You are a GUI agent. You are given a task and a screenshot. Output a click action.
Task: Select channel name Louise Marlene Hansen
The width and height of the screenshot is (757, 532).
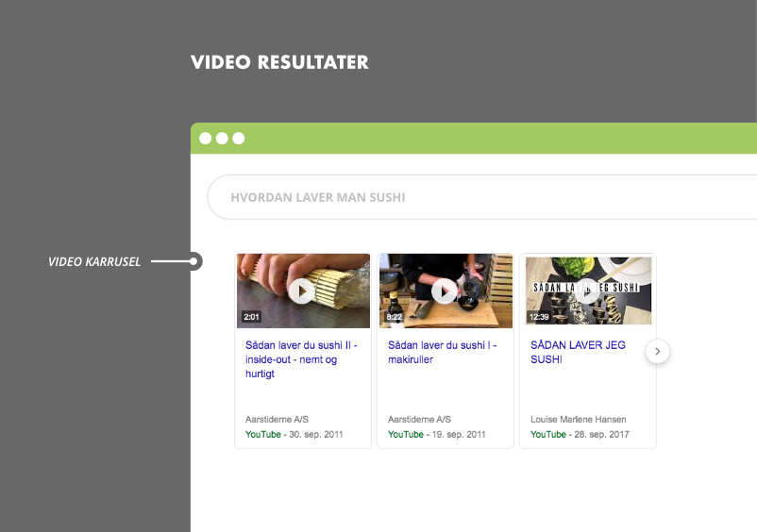(578, 419)
